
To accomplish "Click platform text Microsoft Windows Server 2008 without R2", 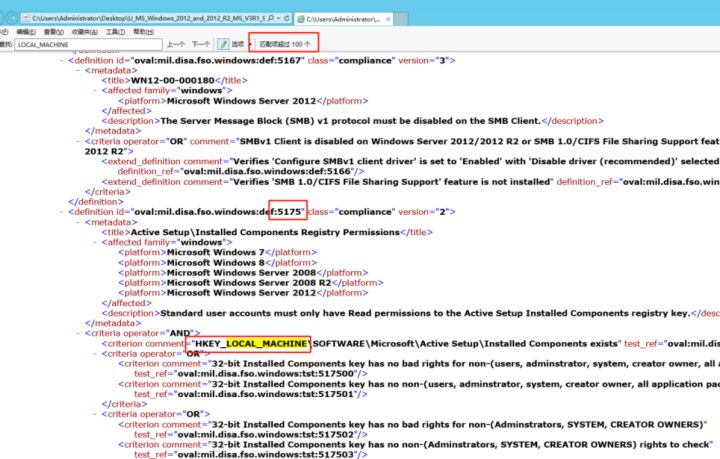I will click(241, 273).
